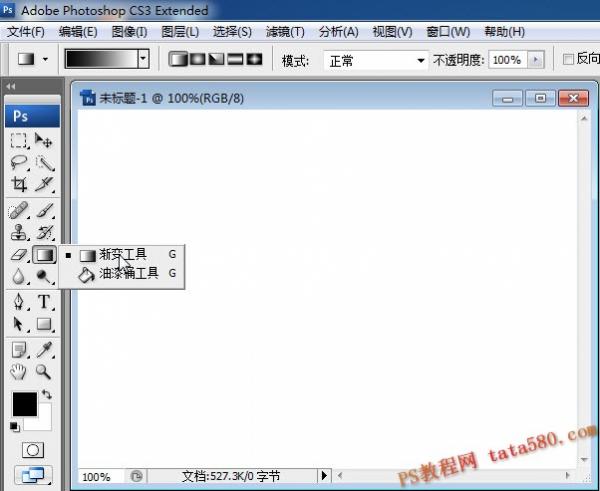Select the Magic Wand tool

click(44, 163)
